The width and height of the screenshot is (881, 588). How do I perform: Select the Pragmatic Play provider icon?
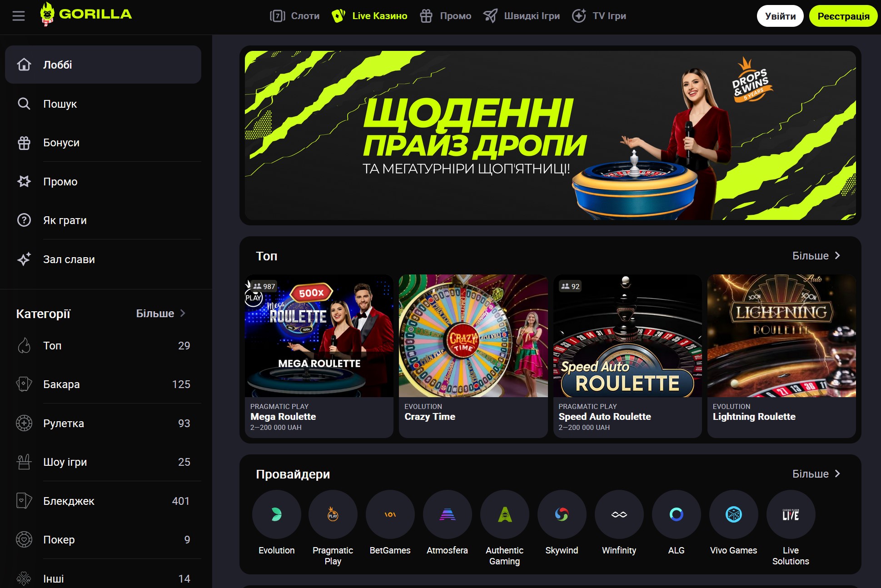(333, 514)
